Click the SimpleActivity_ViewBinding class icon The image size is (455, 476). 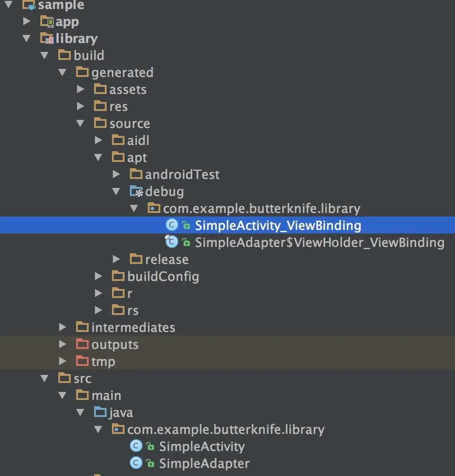coord(172,225)
